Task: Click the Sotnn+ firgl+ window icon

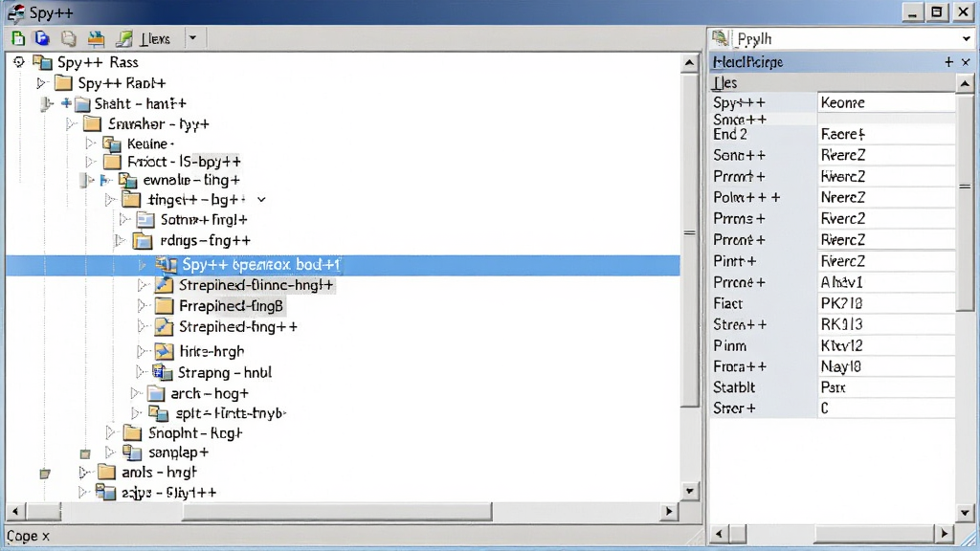Action: (145, 220)
